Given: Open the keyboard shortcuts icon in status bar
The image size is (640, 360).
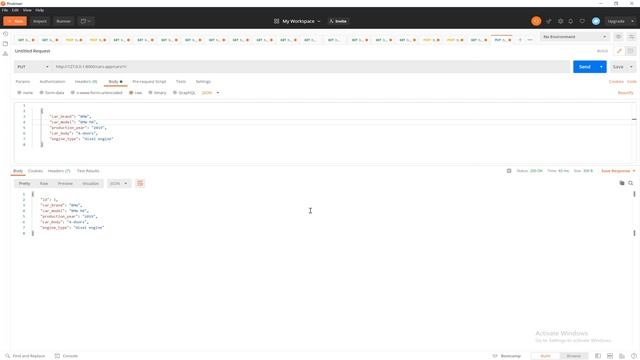Looking at the screenshot, I should coord(622,356).
